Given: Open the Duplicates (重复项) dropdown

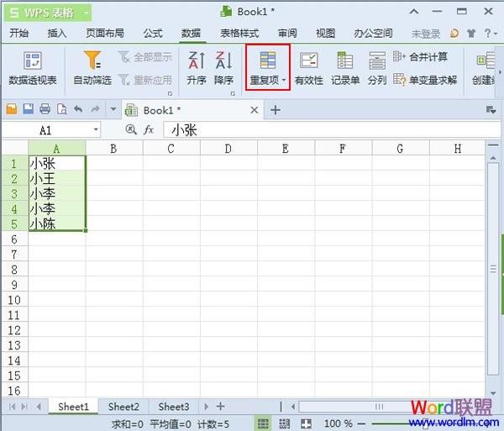Looking at the screenshot, I should pyautogui.click(x=268, y=68).
